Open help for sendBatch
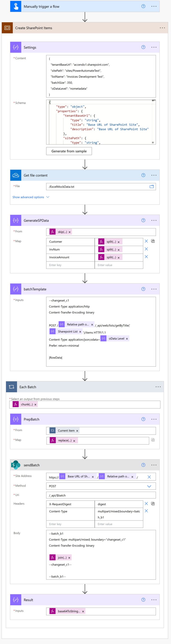 pyautogui.click(x=143, y=465)
